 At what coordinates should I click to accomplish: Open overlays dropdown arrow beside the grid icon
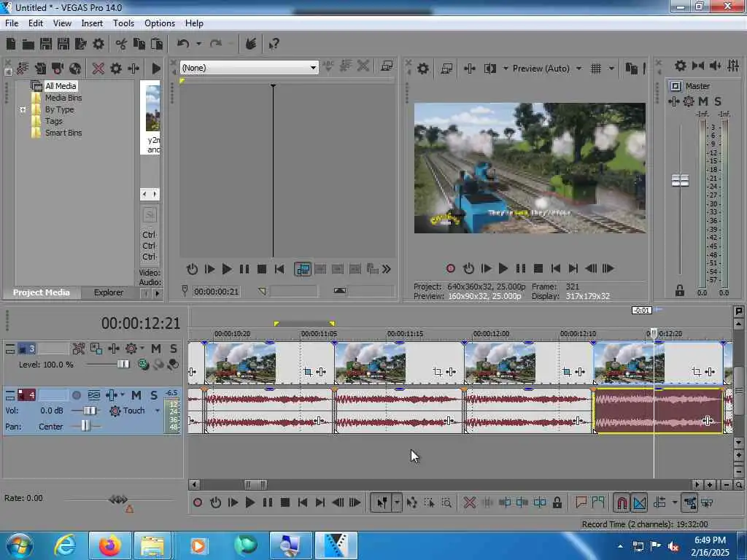point(611,69)
